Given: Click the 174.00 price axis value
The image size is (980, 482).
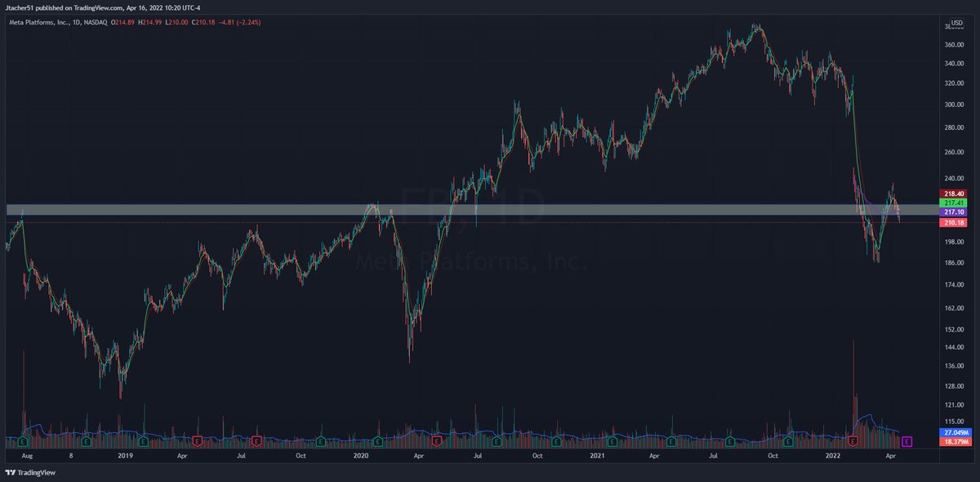Looking at the screenshot, I should [955, 284].
